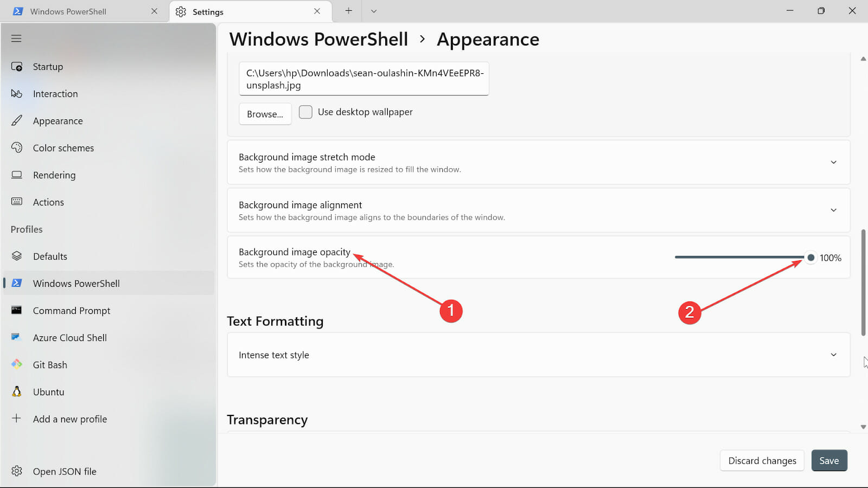
Task: Click the Git Bash profile icon
Action: pos(17,364)
